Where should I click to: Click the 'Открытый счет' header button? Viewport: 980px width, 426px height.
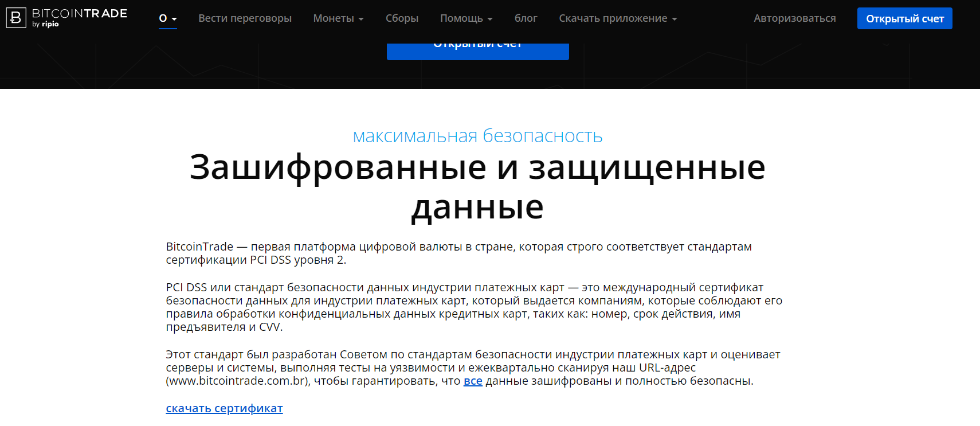904,18
